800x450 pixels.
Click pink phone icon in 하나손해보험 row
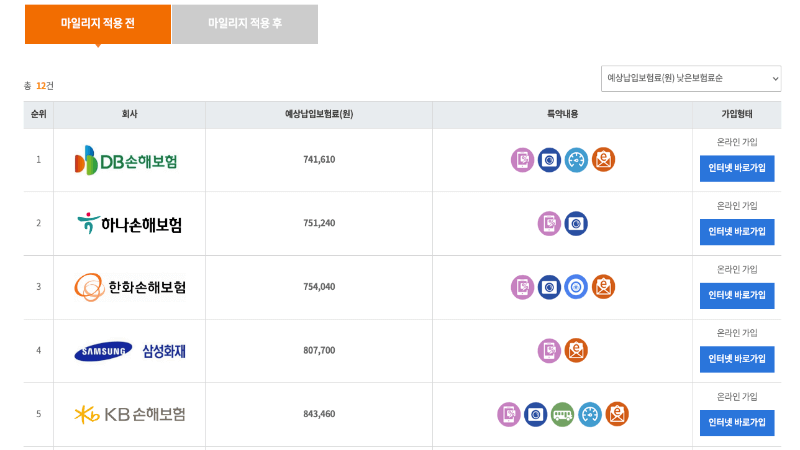coord(549,223)
